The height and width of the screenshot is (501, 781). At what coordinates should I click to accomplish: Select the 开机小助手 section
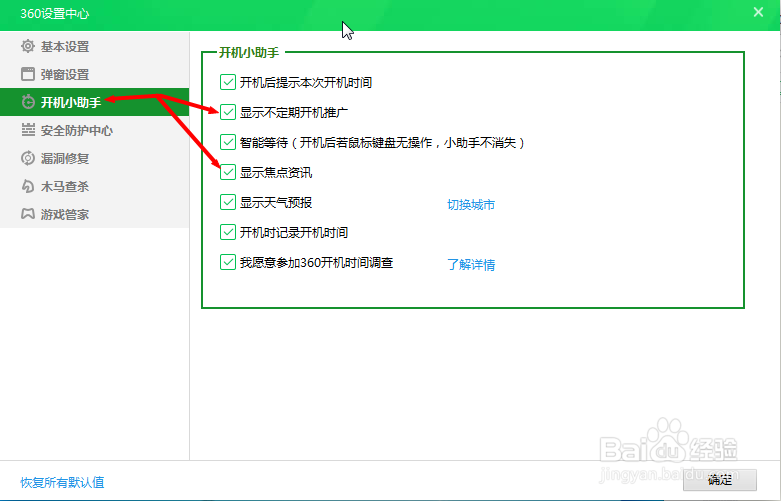click(95, 102)
